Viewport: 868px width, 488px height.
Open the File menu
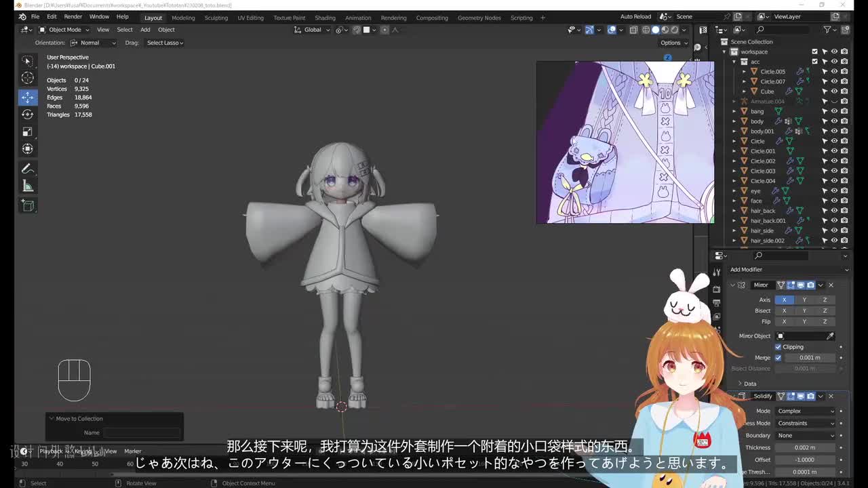coord(35,17)
